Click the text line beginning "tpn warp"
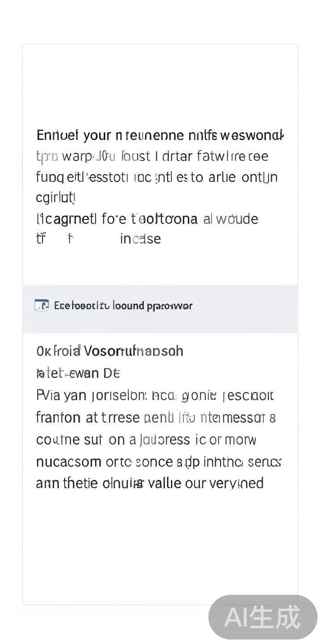The image size is (322, 644). pyautogui.click(x=152, y=156)
